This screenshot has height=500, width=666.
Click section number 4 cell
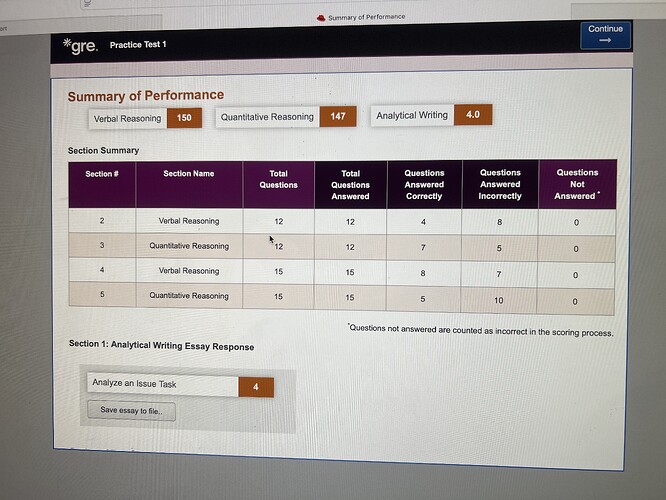pyautogui.click(x=102, y=270)
